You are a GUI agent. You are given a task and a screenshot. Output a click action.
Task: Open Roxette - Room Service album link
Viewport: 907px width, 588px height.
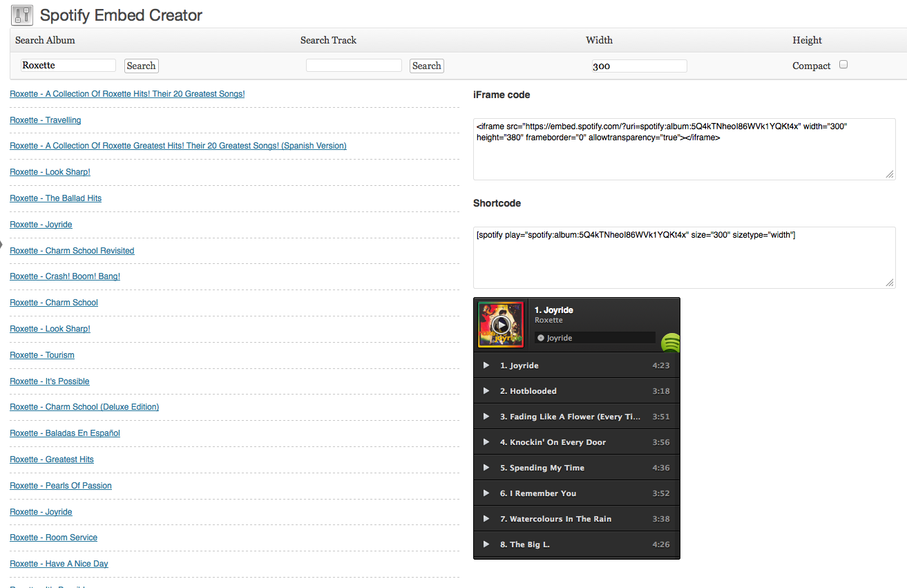(53, 538)
